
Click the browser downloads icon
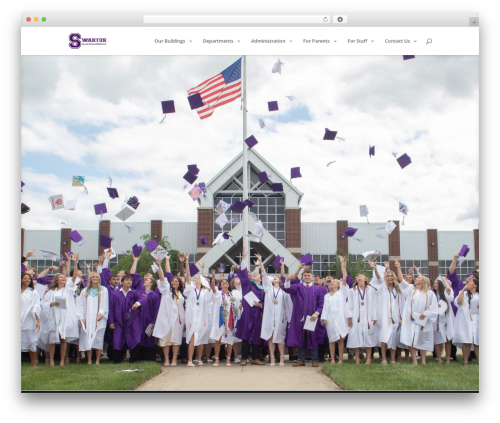(340, 20)
